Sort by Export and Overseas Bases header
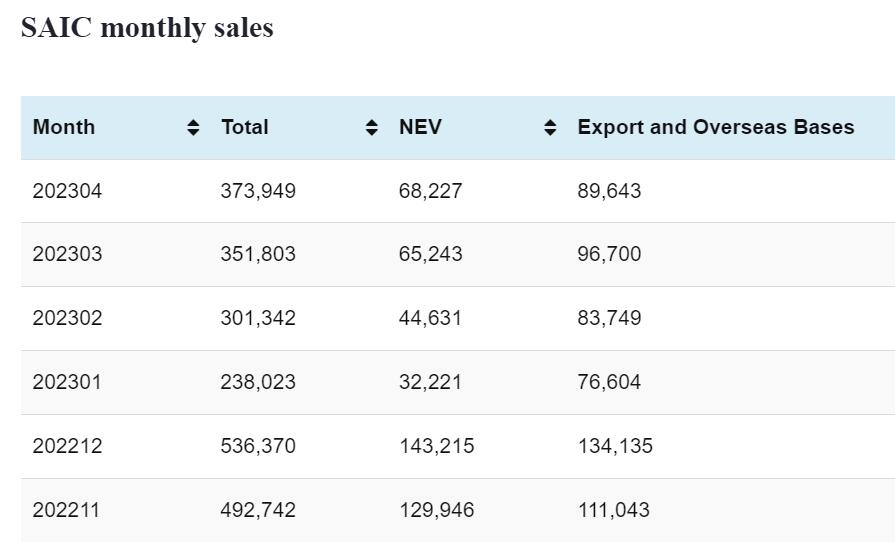The image size is (895, 542). point(715,128)
